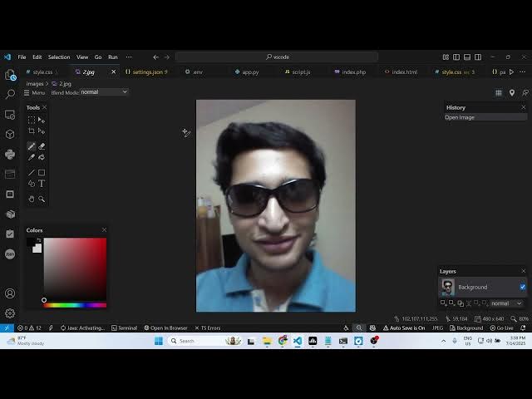Switch to settings.json tab
This screenshot has height=399, width=532.
click(x=146, y=72)
